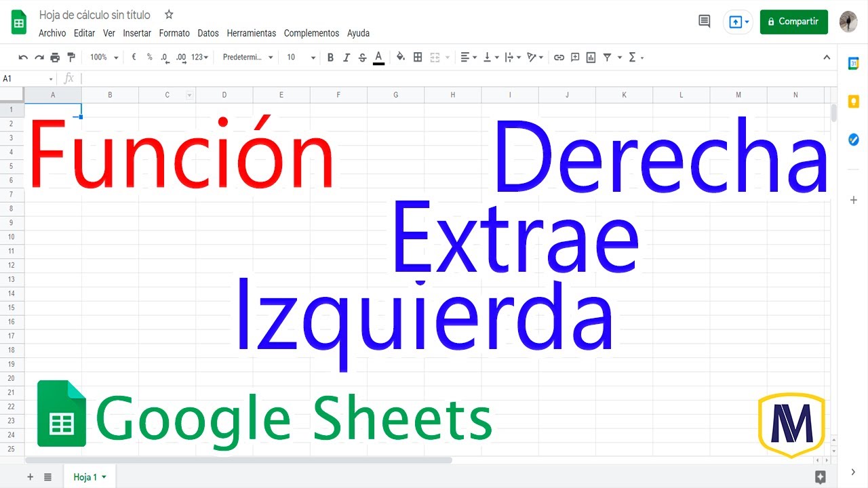The image size is (868, 488).
Task: Add a new sheet
Action: 30,477
